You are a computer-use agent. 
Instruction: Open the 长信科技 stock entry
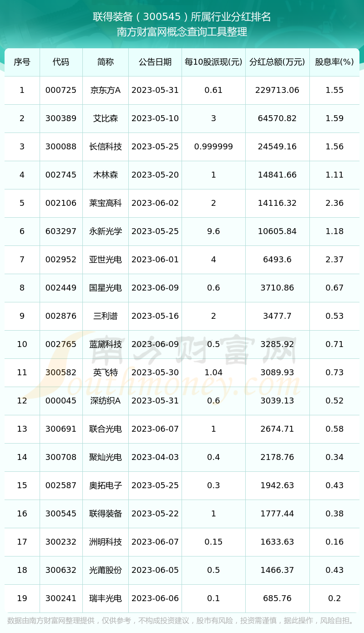(x=106, y=147)
